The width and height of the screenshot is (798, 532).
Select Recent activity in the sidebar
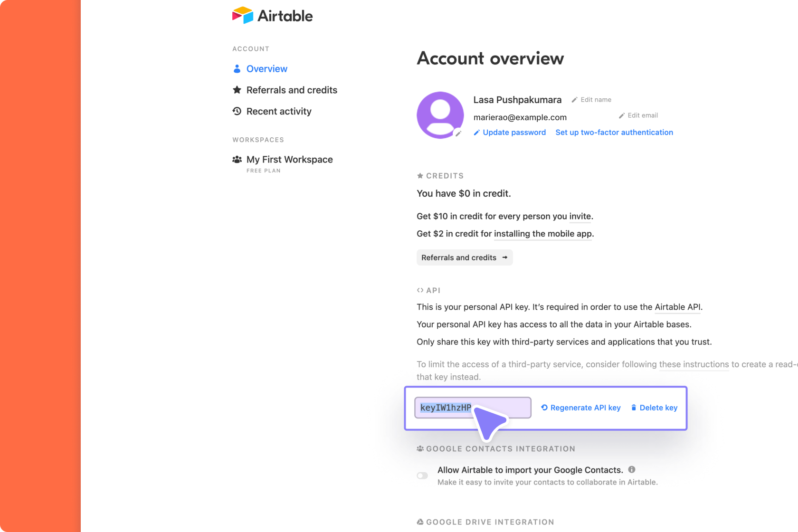pos(279,111)
